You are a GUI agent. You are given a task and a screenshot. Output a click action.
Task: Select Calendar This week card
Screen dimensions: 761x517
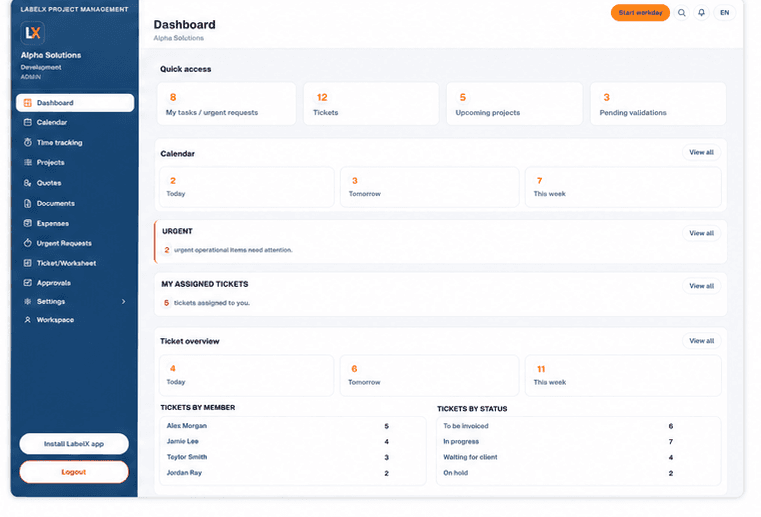click(623, 187)
